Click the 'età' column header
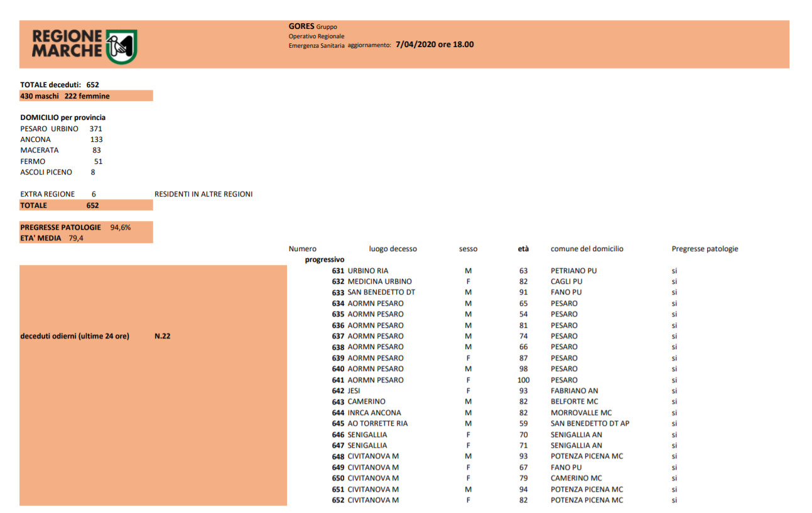 [x=523, y=249]
